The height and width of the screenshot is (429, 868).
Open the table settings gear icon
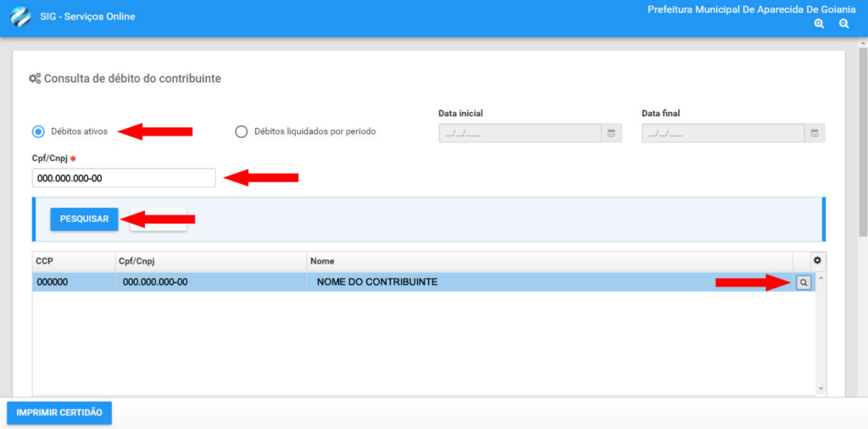(817, 260)
